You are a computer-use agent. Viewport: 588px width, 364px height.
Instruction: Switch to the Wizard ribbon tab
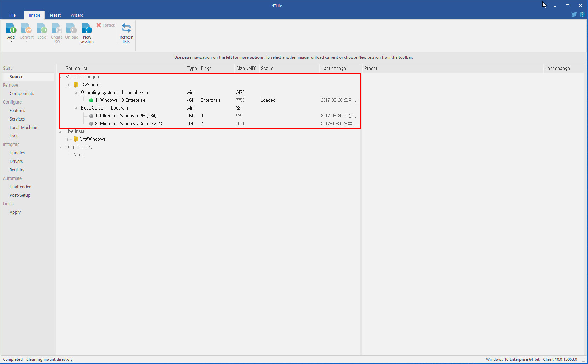pyautogui.click(x=77, y=15)
